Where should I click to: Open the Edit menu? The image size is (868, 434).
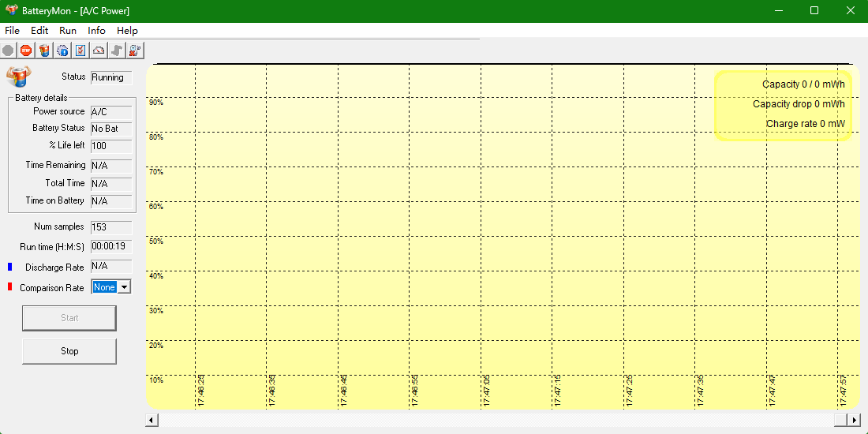click(x=39, y=31)
